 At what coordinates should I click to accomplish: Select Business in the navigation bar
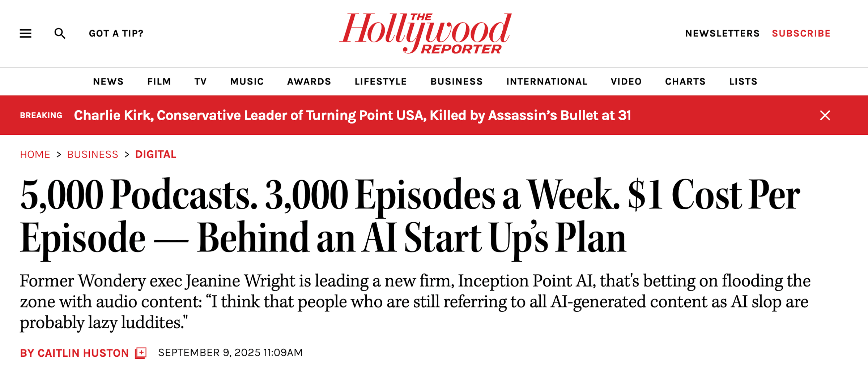[x=456, y=82]
